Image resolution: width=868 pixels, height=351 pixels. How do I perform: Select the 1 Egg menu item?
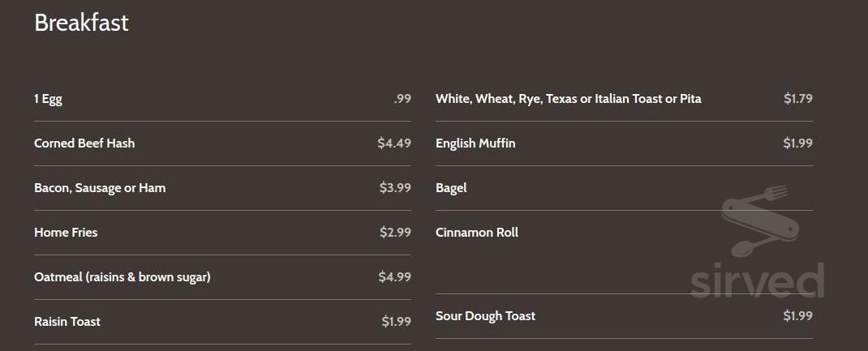(48, 99)
